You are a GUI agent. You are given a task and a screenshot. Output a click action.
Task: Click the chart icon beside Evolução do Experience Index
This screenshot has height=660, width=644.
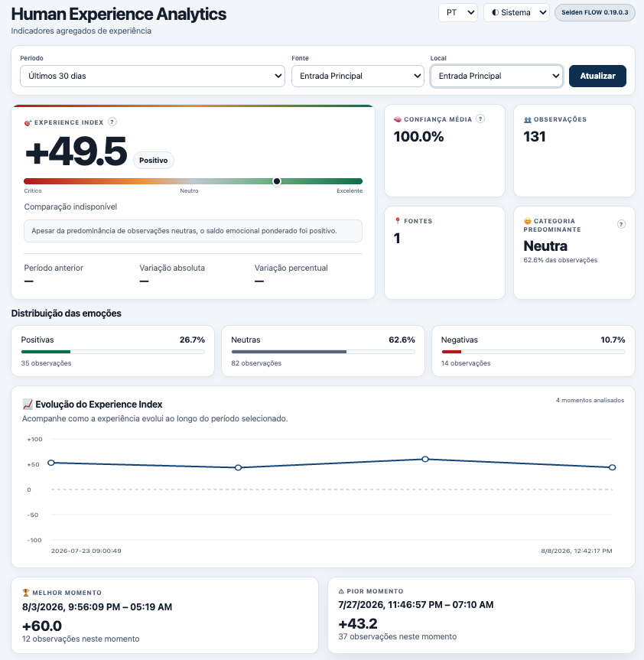(28, 404)
